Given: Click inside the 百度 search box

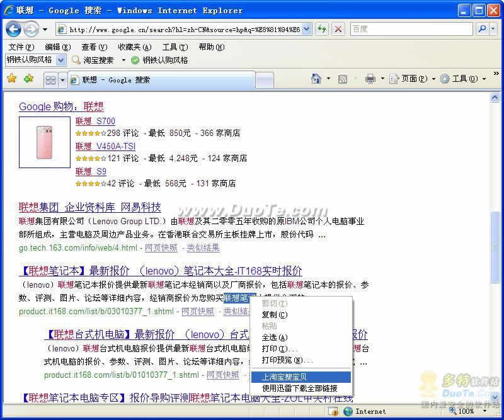Looking at the screenshot, I should [x=411, y=29].
